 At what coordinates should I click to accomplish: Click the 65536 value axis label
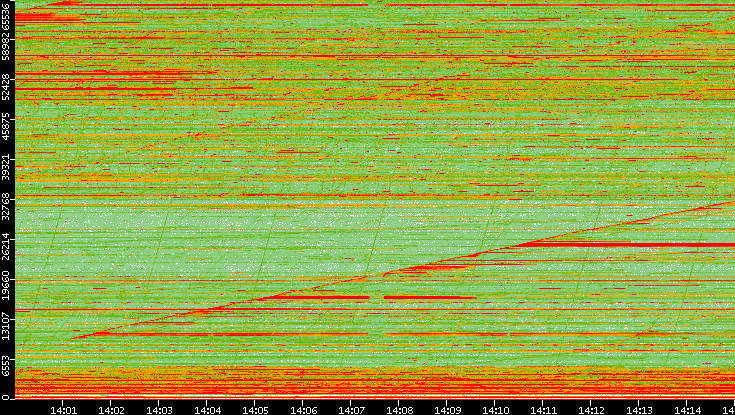6,15
